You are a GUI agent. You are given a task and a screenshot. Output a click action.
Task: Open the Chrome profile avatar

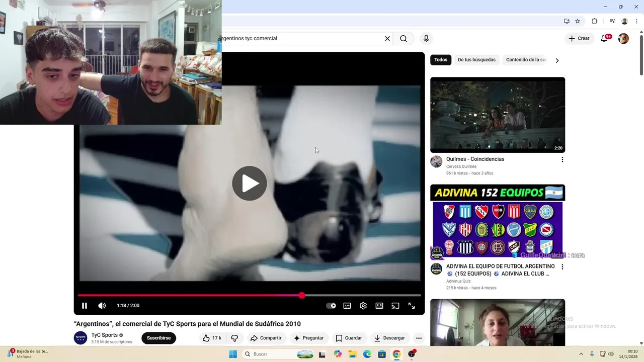coord(624,21)
